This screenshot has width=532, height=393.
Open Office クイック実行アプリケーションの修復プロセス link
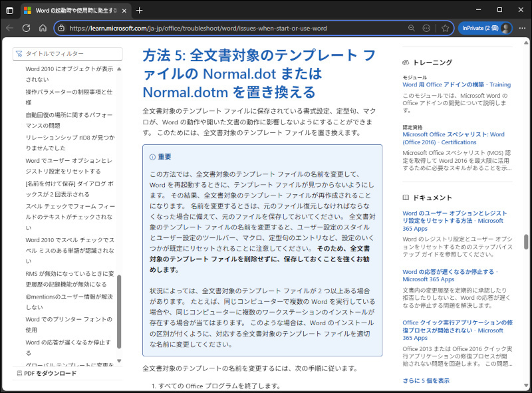pyautogui.click(x=458, y=330)
